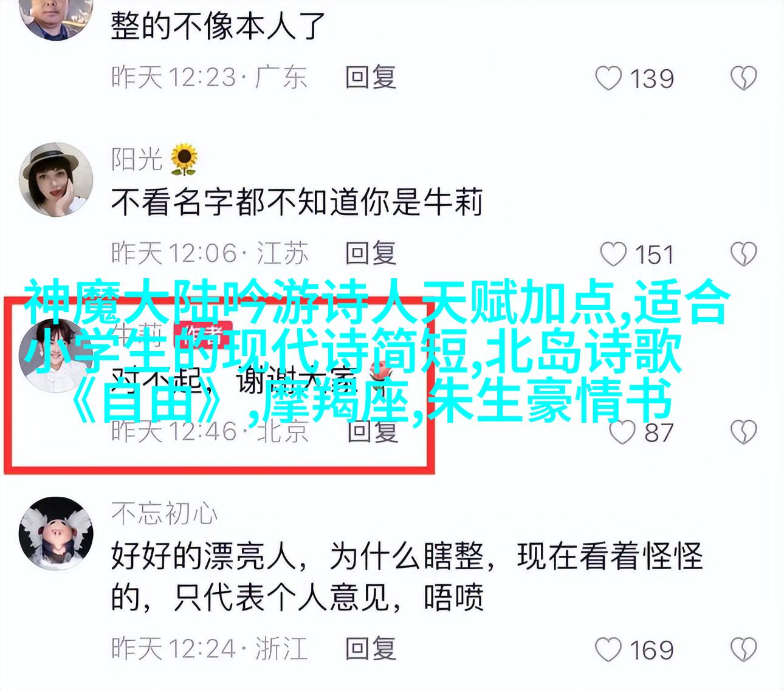The image size is (784, 690).
Task: Open 不忘初心's cartoon pig avatar
Action: pyautogui.click(x=56, y=533)
